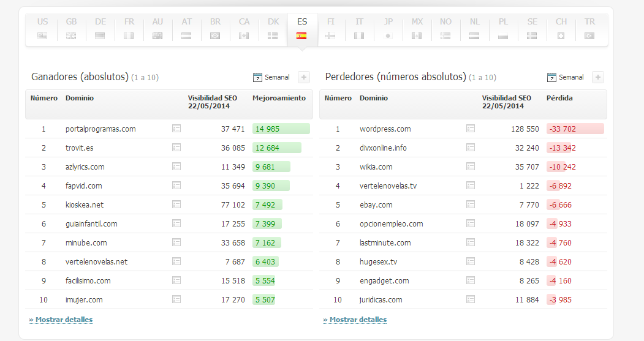Open detail icon for juridicas.com row
The width and height of the screenshot is (644, 341).
pyautogui.click(x=471, y=299)
